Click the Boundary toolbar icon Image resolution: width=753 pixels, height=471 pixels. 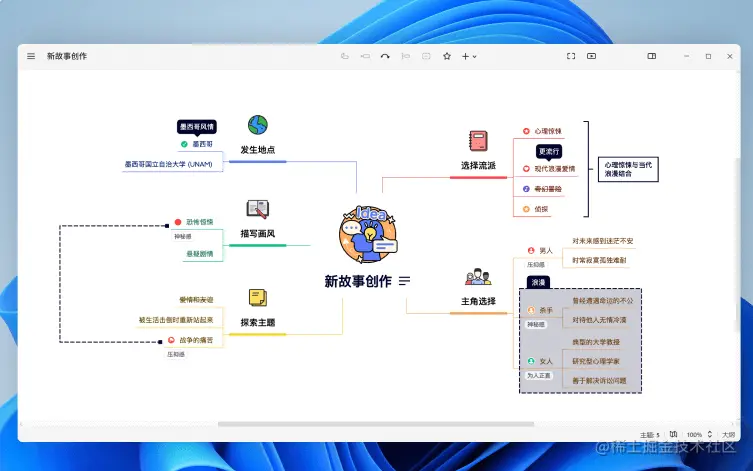tap(426, 56)
